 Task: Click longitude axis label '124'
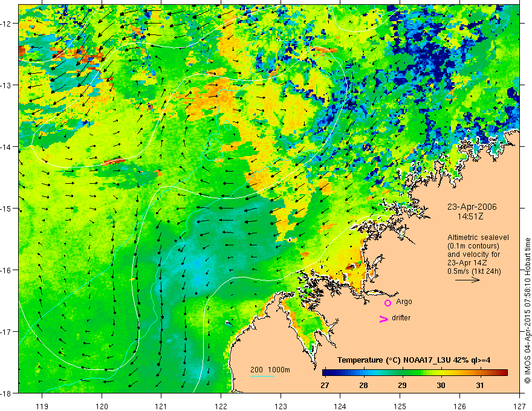(x=340, y=406)
